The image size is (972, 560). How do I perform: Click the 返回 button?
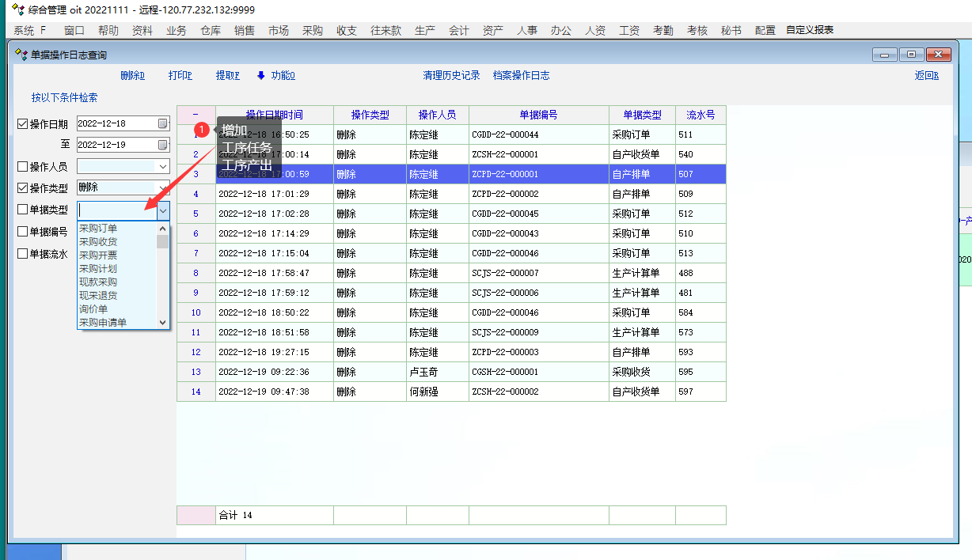click(926, 76)
